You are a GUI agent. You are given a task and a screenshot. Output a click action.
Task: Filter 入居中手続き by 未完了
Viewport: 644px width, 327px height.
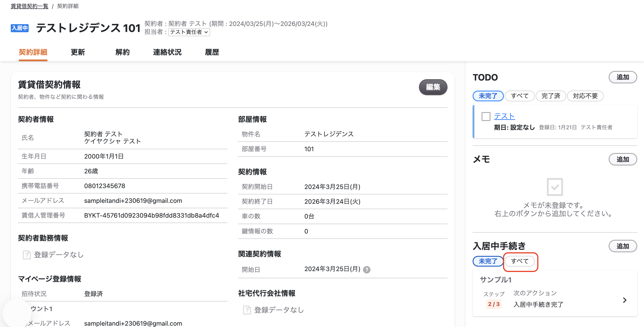488,261
